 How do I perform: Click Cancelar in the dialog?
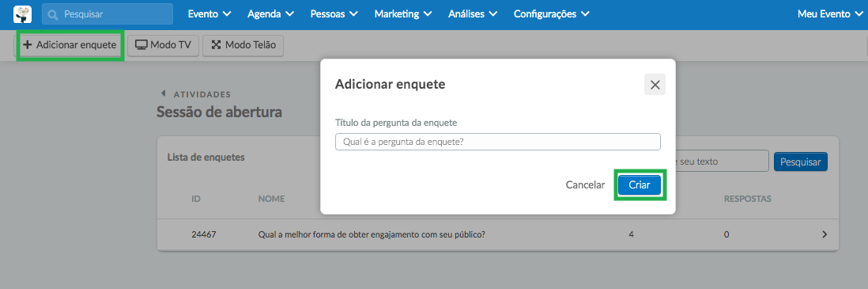coord(585,185)
